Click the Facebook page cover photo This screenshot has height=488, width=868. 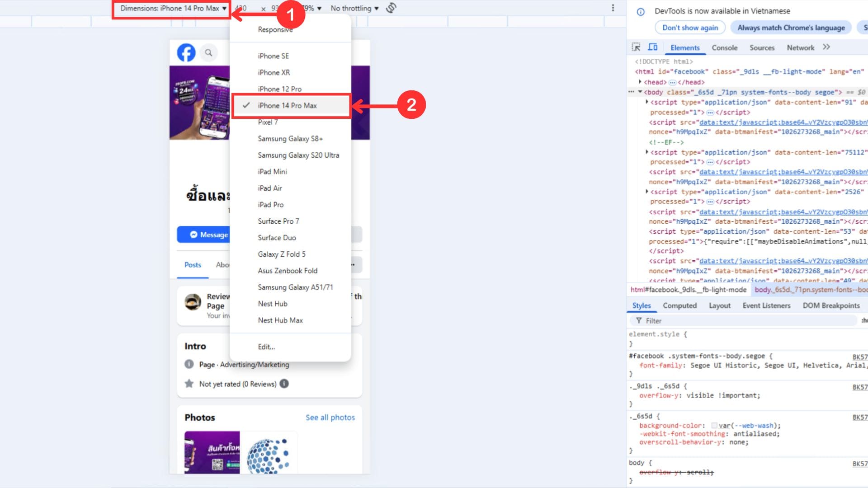[199, 103]
